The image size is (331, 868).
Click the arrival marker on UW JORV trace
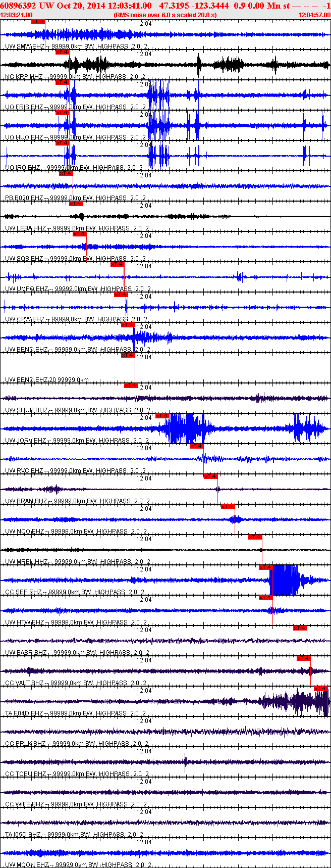162,416
